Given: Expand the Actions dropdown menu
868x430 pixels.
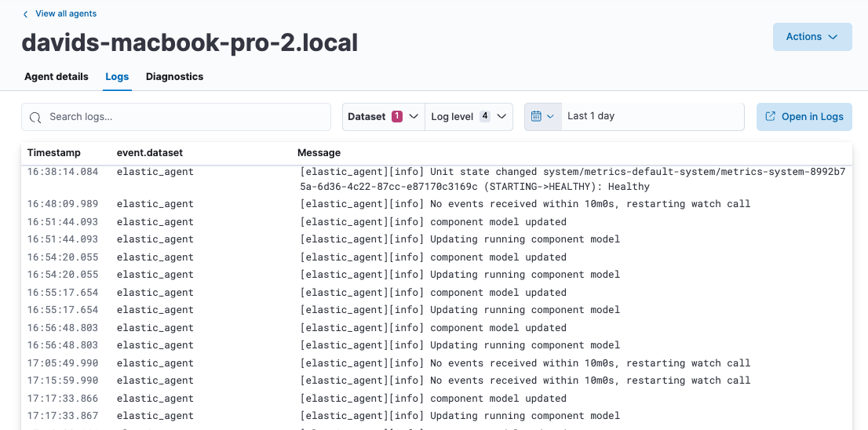Looking at the screenshot, I should point(811,37).
